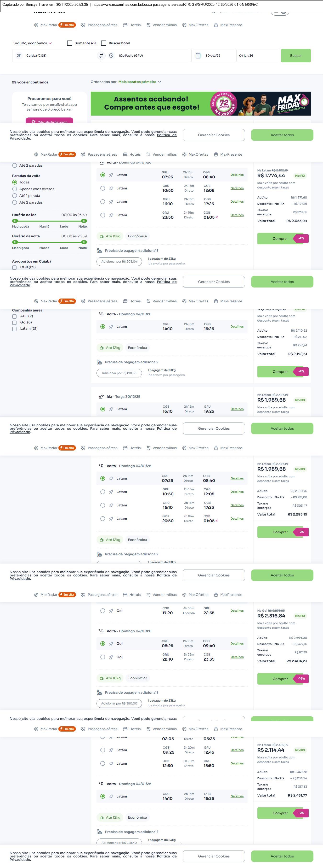Click the left handle of the Horário da ida slider

15,221
